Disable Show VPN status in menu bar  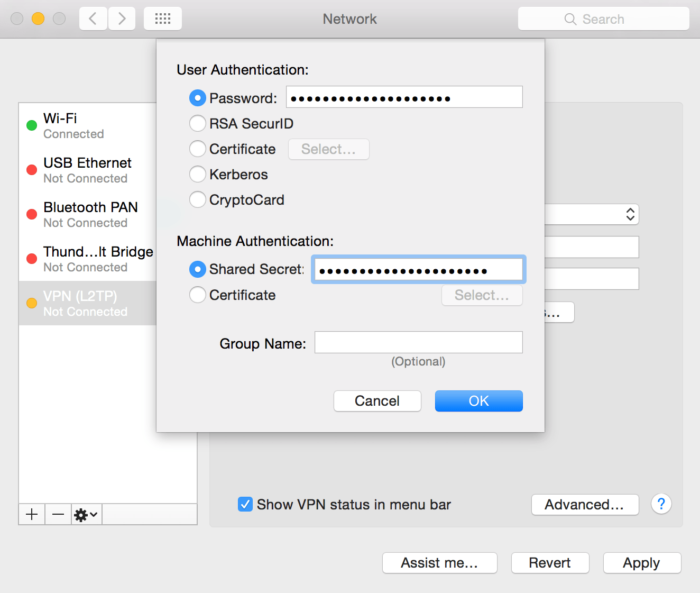tap(245, 504)
